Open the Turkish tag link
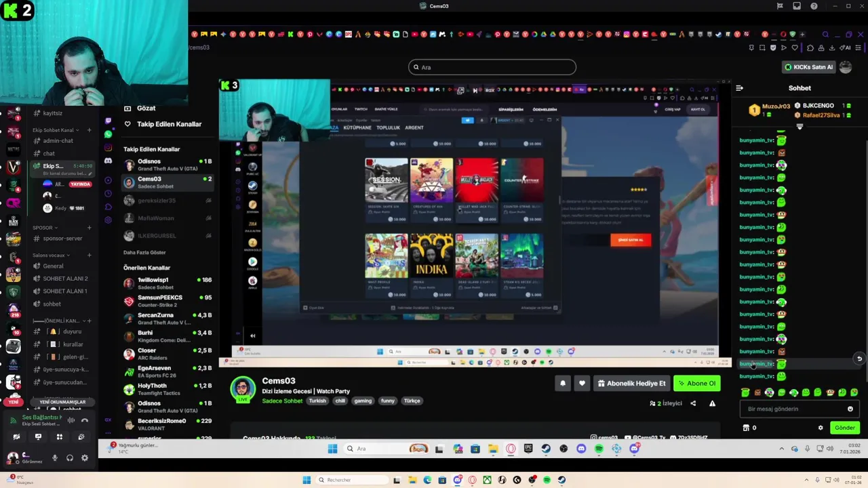The image size is (868, 488). 317,401
